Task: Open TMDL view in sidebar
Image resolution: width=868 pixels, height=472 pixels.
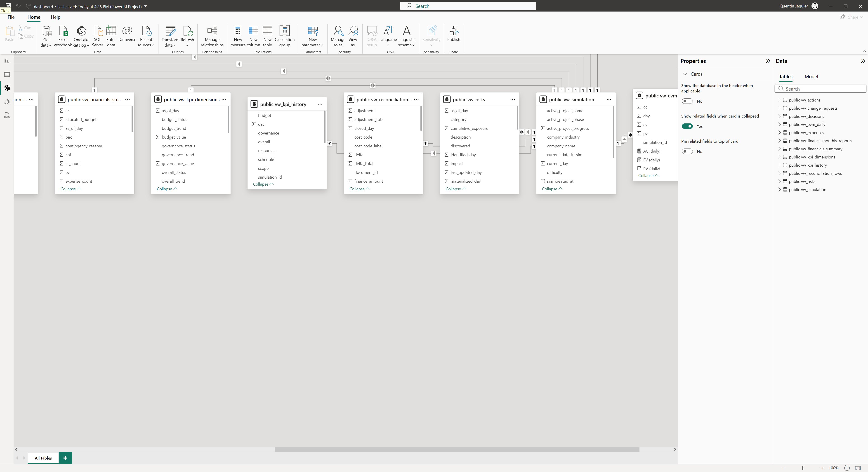Action: click(x=7, y=115)
